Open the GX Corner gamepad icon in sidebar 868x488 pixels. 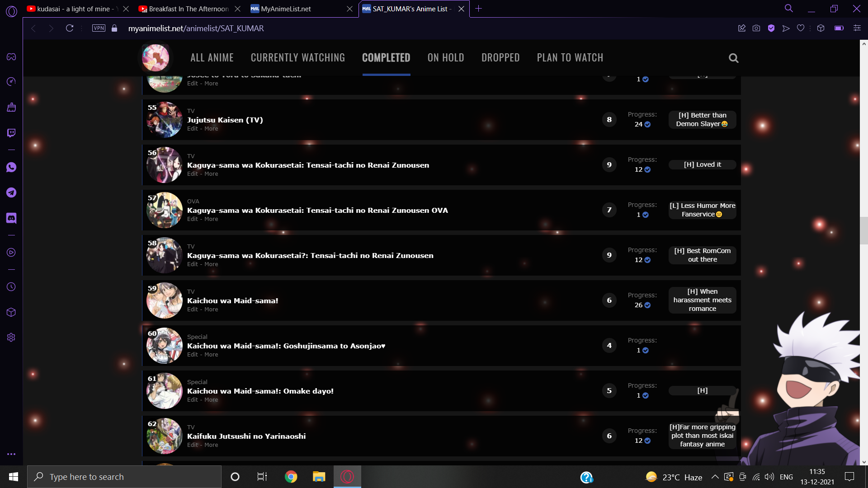[x=11, y=57]
